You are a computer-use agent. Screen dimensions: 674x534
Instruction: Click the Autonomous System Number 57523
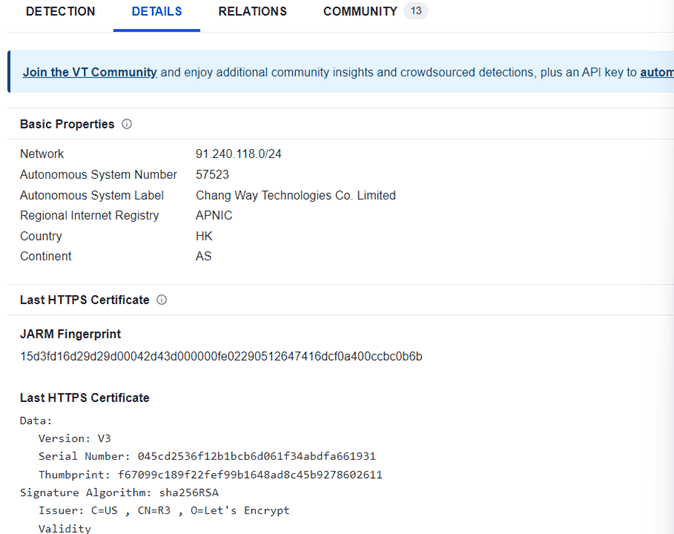tap(213, 175)
